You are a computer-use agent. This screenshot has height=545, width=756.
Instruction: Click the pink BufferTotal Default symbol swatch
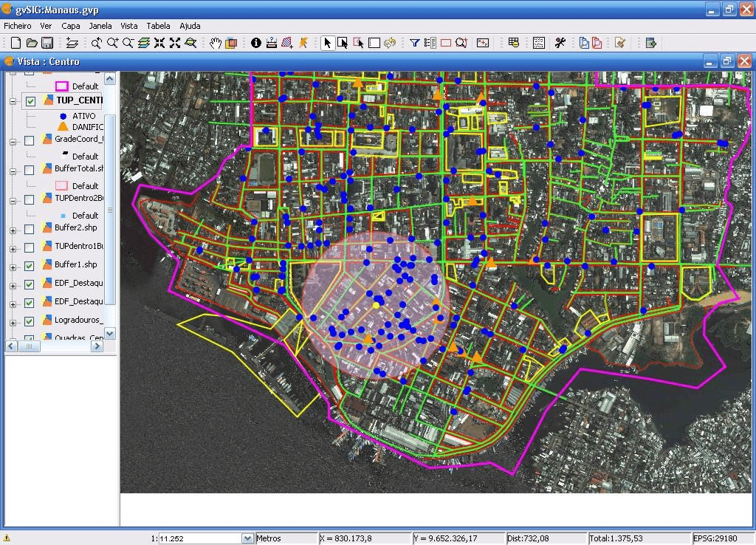coord(62,186)
